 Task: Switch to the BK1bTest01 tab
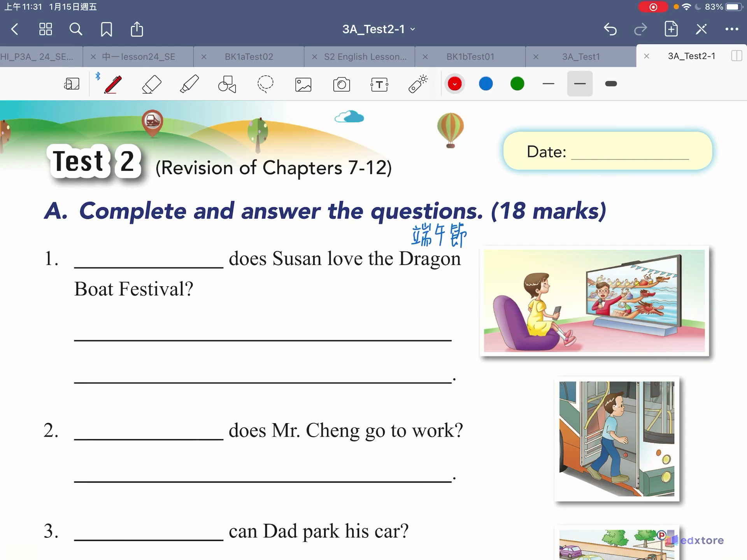pos(470,57)
